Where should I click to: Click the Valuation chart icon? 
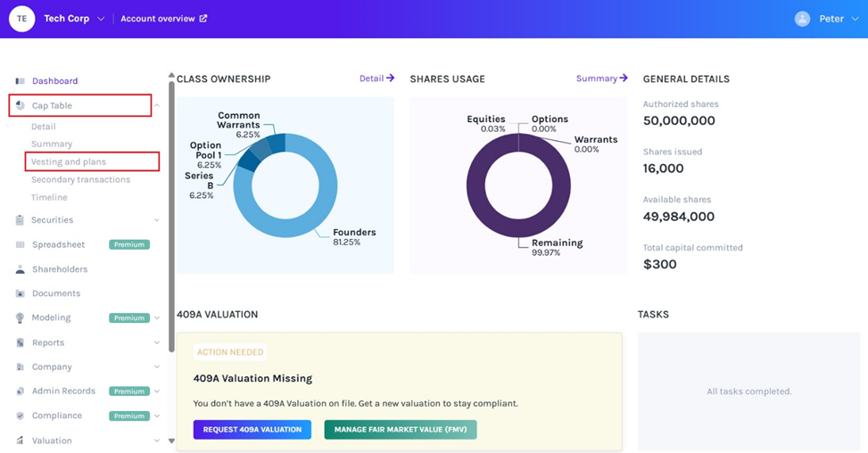[20, 441]
